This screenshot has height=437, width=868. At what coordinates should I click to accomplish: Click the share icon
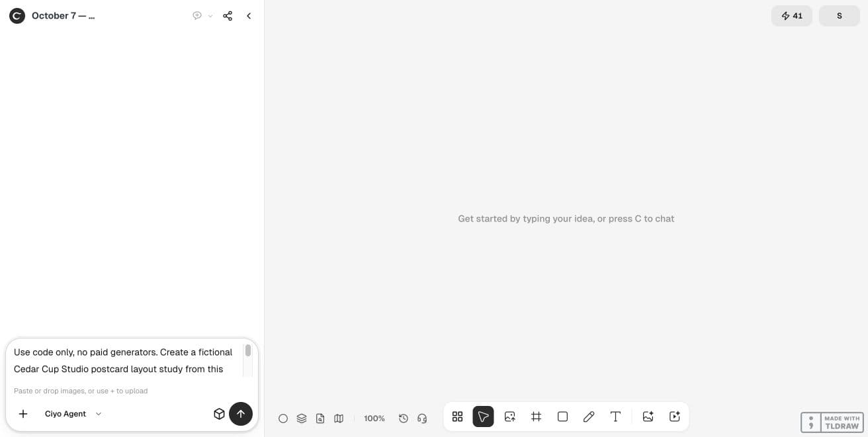click(x=228, y=16)
